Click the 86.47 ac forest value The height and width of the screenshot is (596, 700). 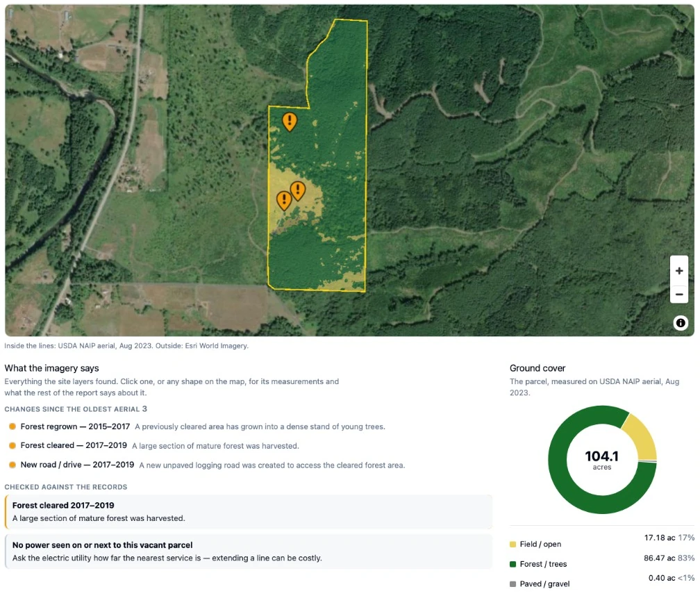coord(660,558)
